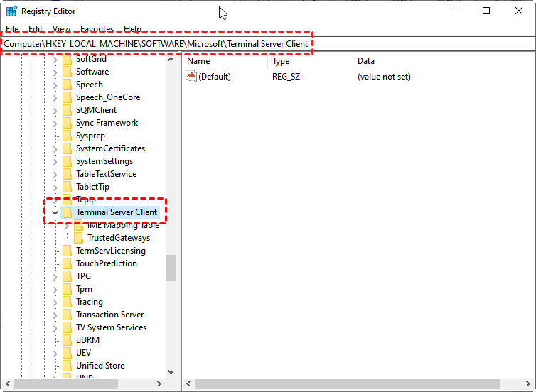Screen dimensions: 536x392
Task: Click the IME Mapping Table folder icon
Action: point(79,225)
